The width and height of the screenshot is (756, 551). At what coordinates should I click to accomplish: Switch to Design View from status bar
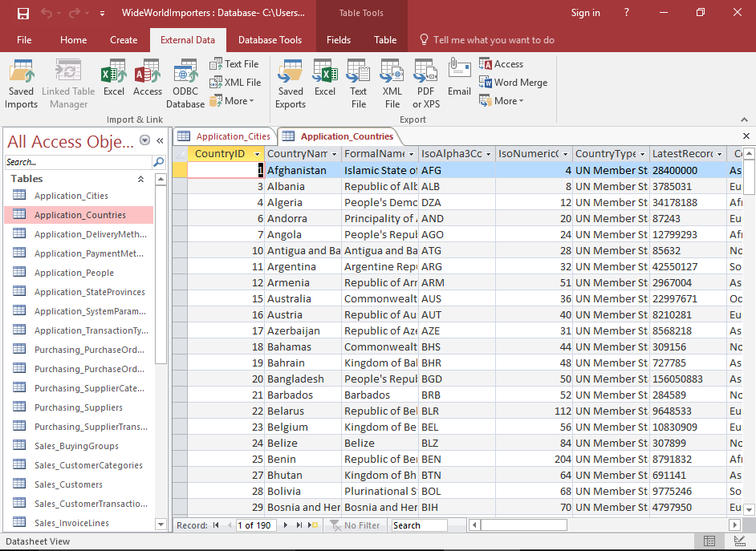(739, 541)
